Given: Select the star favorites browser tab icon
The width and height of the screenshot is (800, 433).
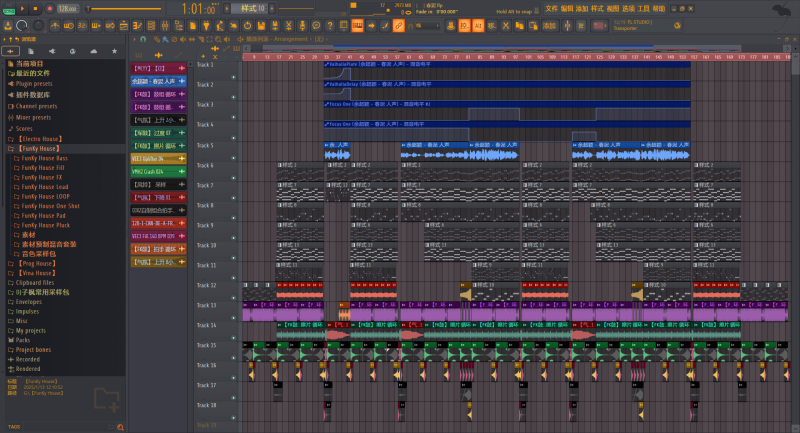Looking at the screenshot, I should [x=114, y=50].
